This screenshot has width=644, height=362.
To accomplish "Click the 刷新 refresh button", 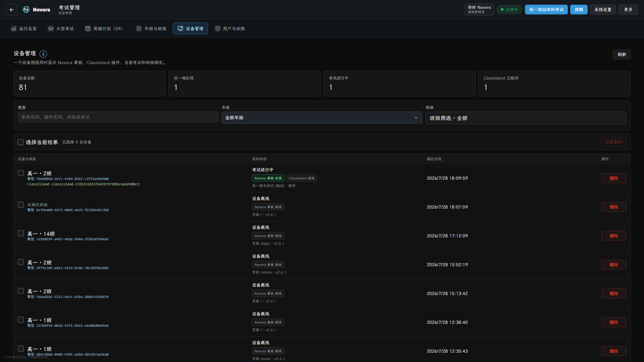I will click(622, 55).
